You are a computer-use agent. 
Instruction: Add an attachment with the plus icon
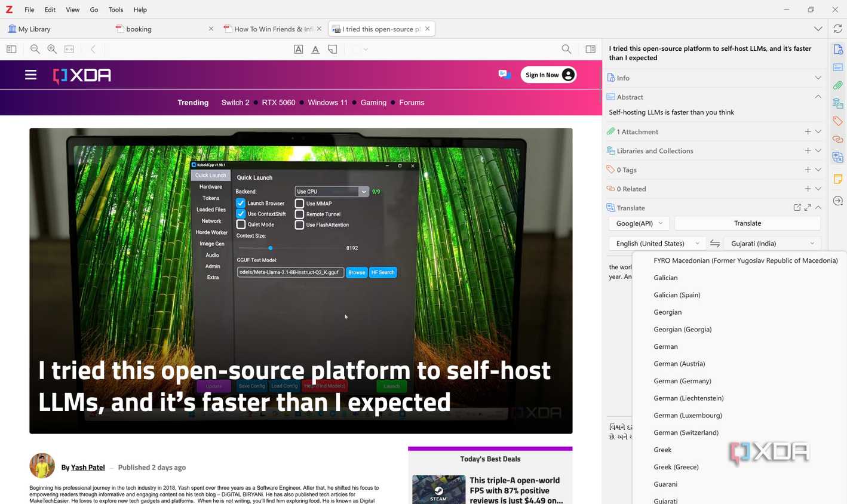click(808, 132)
